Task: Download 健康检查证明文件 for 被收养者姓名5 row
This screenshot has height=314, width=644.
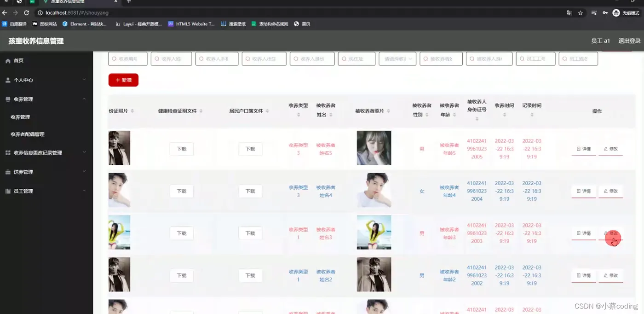Action: coord(182,149)
